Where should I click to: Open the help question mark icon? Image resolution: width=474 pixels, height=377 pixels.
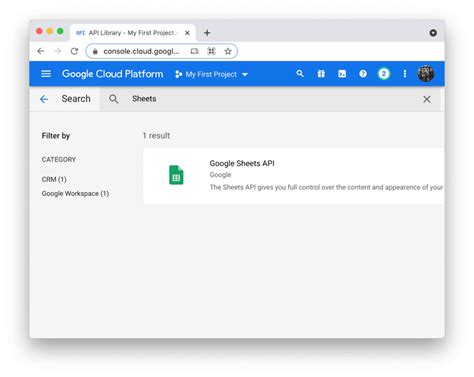(363, 74)
